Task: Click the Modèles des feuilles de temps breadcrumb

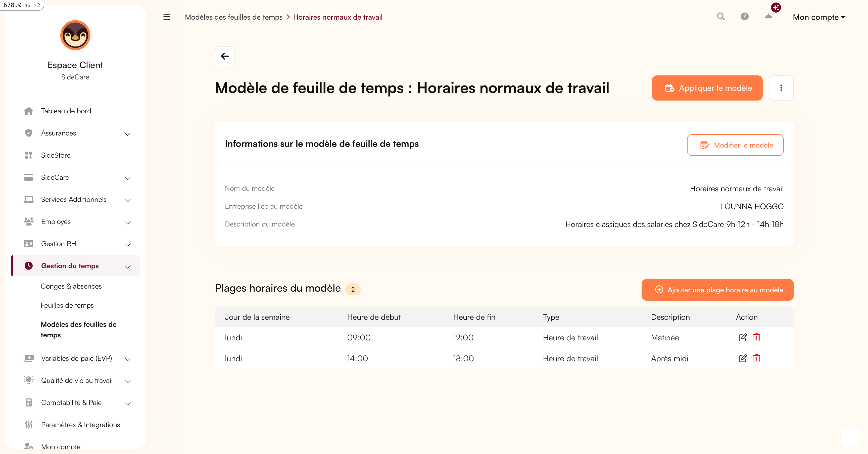Action: [233, 17]
